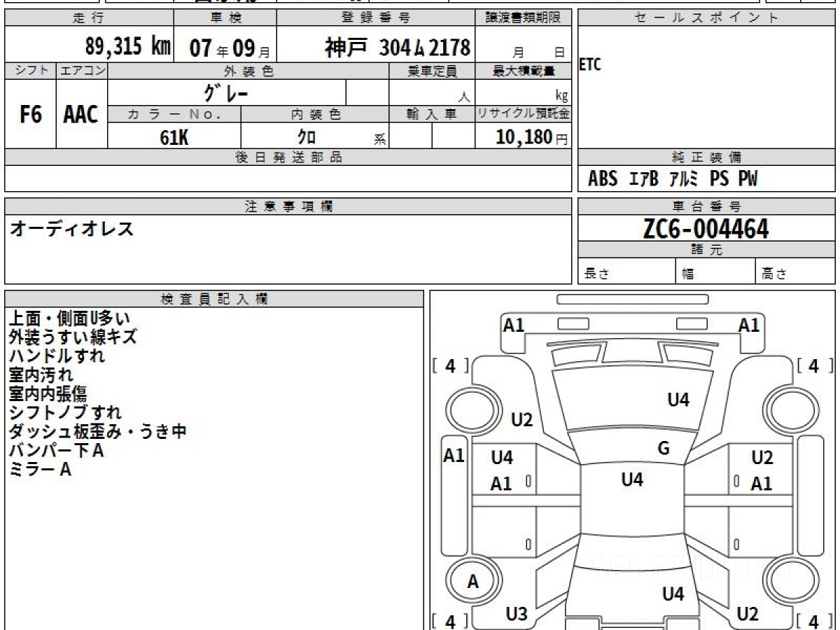
Task: Click the リサイクル預託金 label
Action: [524, 115]
